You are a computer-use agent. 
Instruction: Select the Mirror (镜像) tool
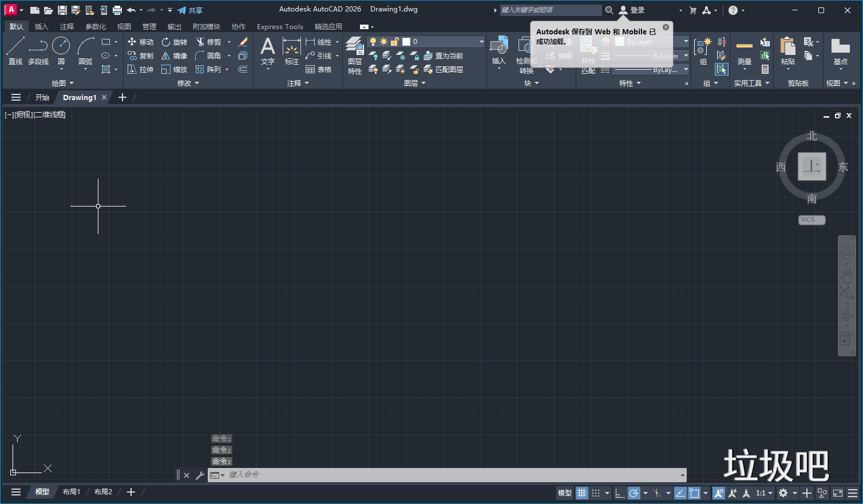click(175, 55)
